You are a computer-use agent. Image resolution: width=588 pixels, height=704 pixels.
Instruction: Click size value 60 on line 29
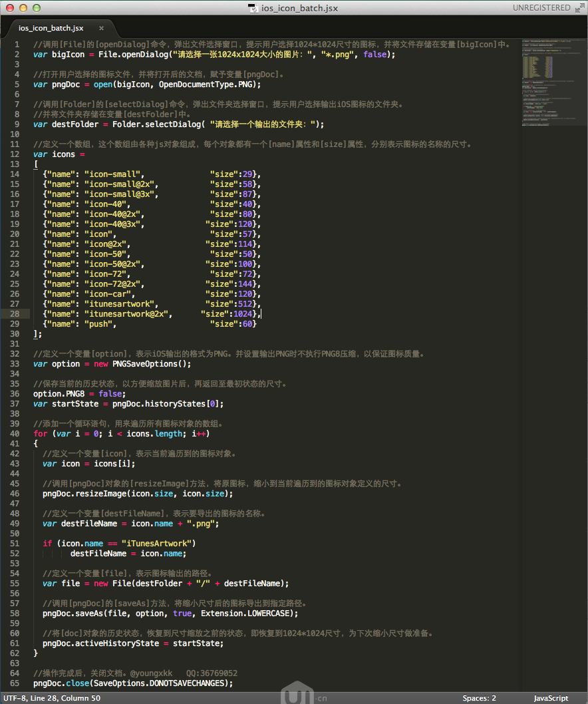click(x=247, y=323)
